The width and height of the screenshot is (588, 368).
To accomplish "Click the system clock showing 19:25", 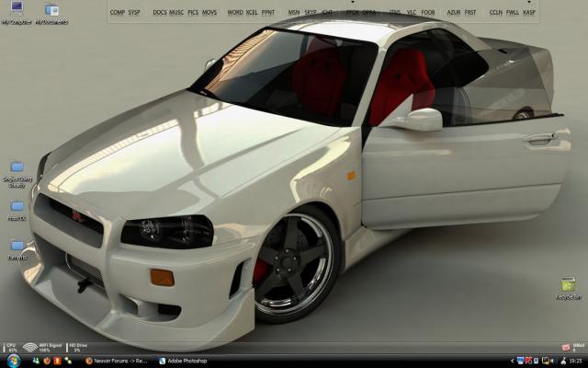I will click(576, 361).
